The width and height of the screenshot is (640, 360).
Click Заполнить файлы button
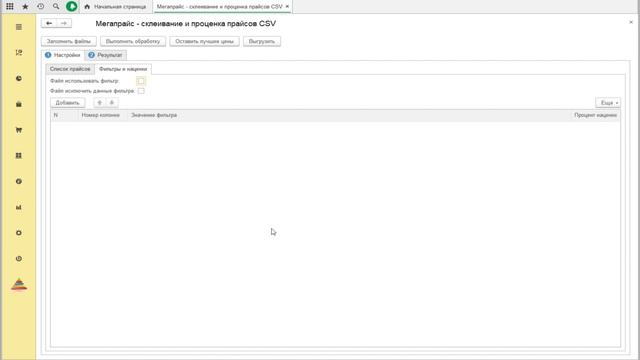click(69, 41)
